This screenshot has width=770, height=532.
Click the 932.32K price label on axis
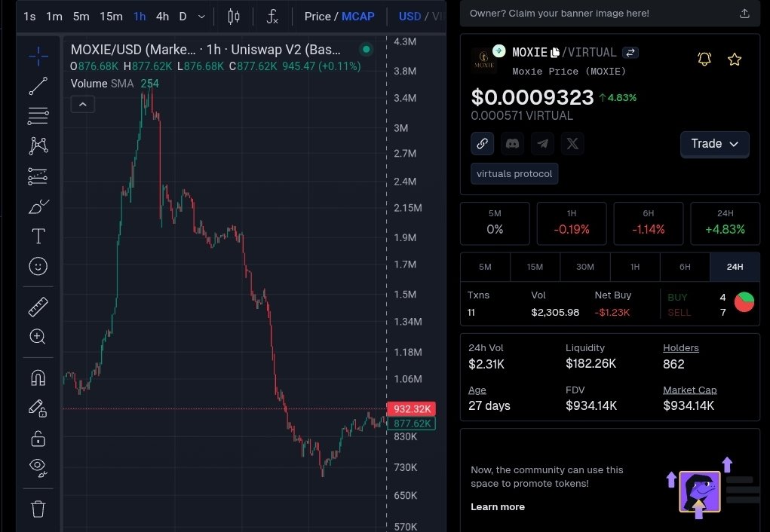point(412,409)
